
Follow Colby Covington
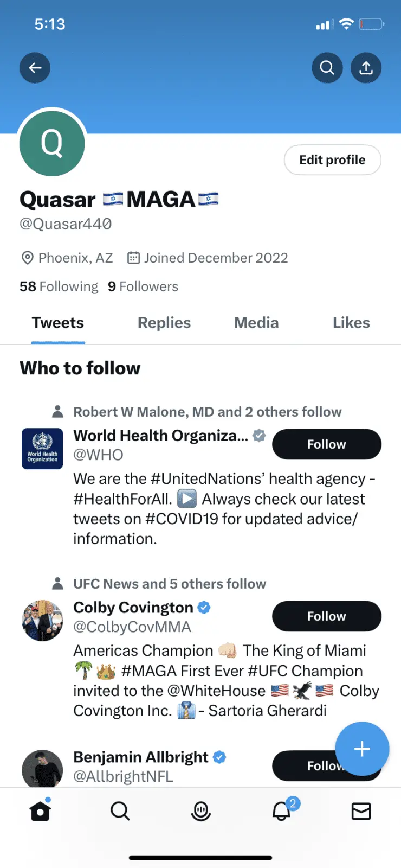click(x=326, y=616)
